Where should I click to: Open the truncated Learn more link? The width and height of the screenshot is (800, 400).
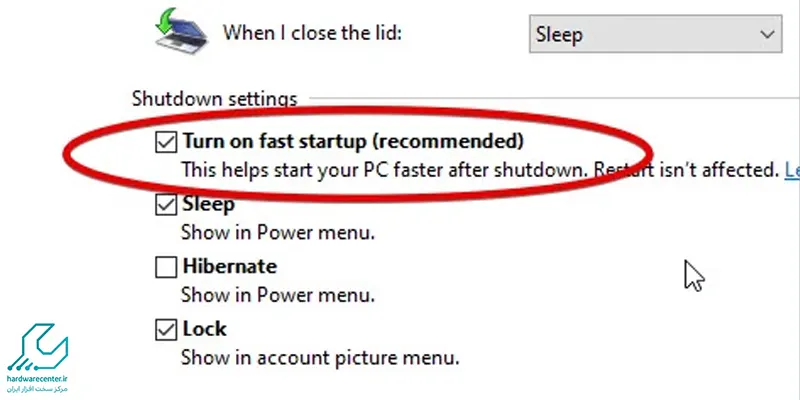click(x=792, y=170)
